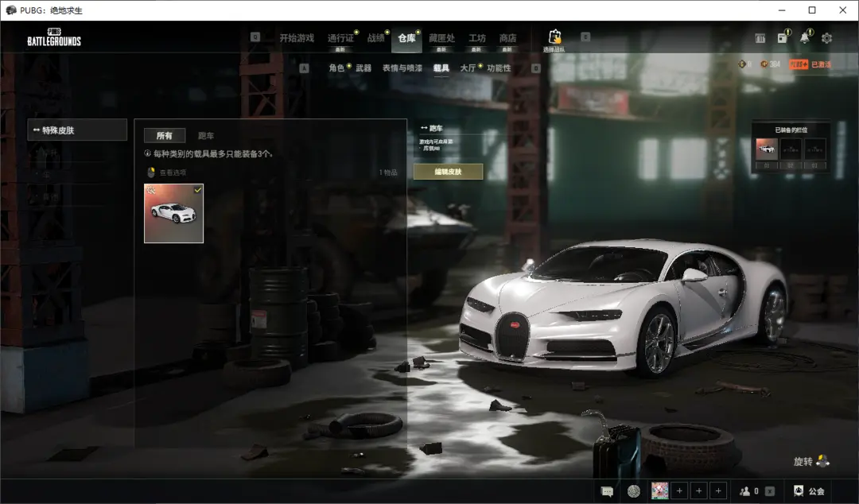859x504 pixels.
Task: Add a teammate in the third plus slot
Action: point(718,490)
